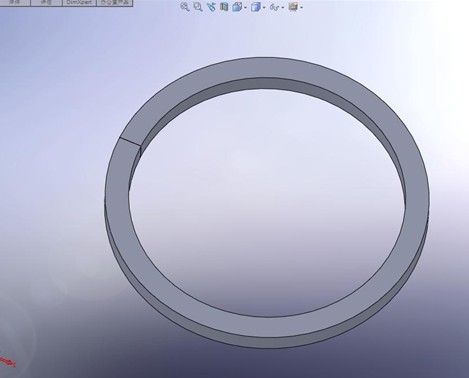
Task: Open the tab right of DimXpert
Action: 114,3
